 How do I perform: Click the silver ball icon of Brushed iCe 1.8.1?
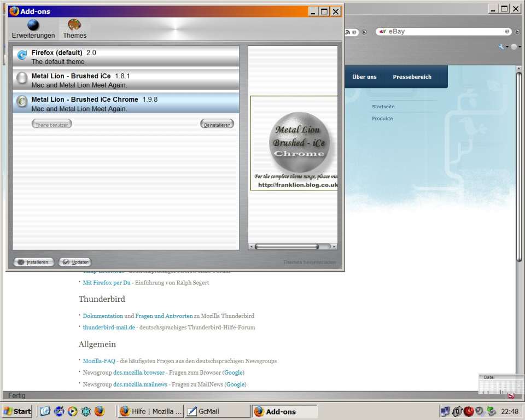(22, 78)
